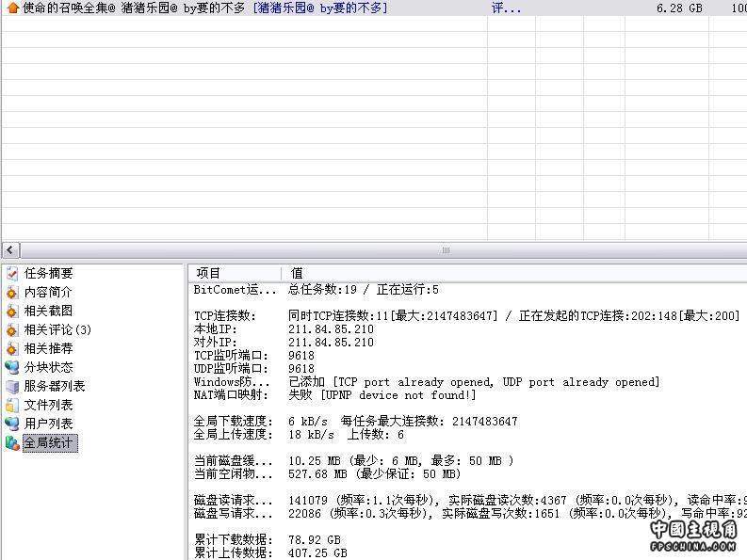Viewport: 747px width, 560px height.
Task: Click the orange upload arrow icon of the task
Action: (x=13, y=8)
